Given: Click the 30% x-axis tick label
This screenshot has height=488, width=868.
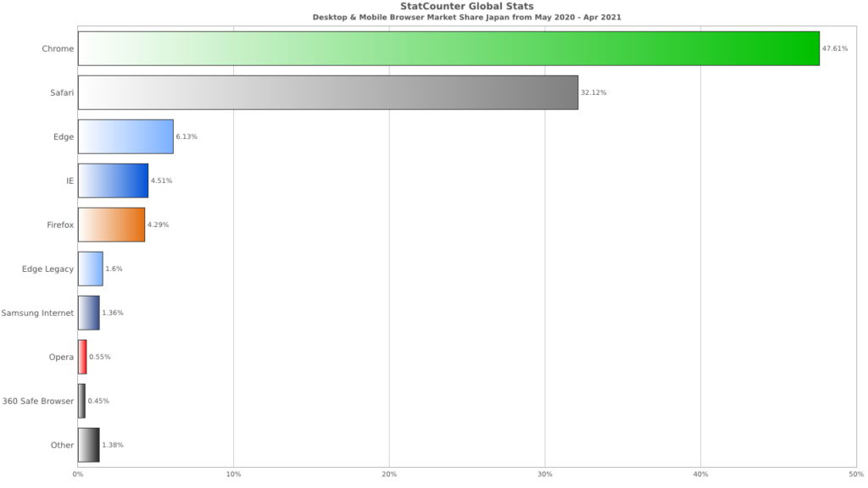Looking at the screenshot, I should pyautogui.click(x=545, y=474).
